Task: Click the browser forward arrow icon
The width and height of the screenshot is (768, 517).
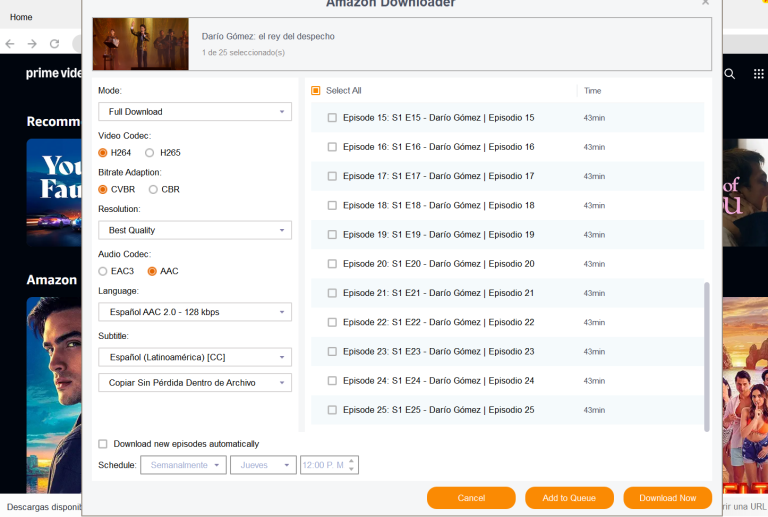Action: 32,44
